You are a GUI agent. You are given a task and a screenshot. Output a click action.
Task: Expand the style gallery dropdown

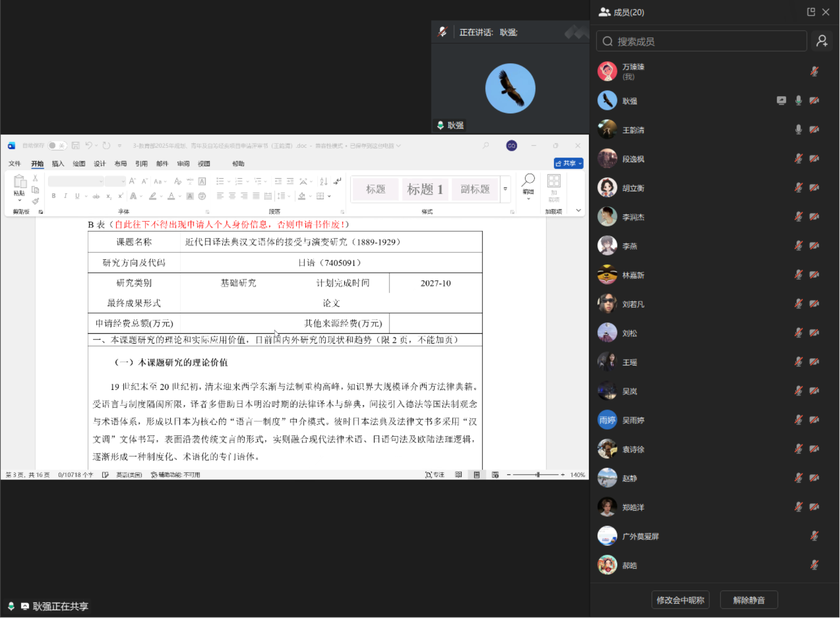coord(505,189)
